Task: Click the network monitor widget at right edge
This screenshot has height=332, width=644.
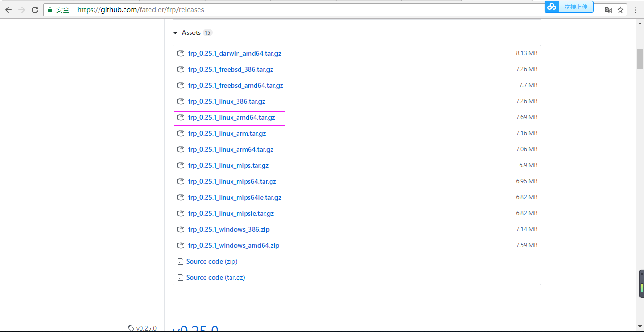Action: point(641,284)
